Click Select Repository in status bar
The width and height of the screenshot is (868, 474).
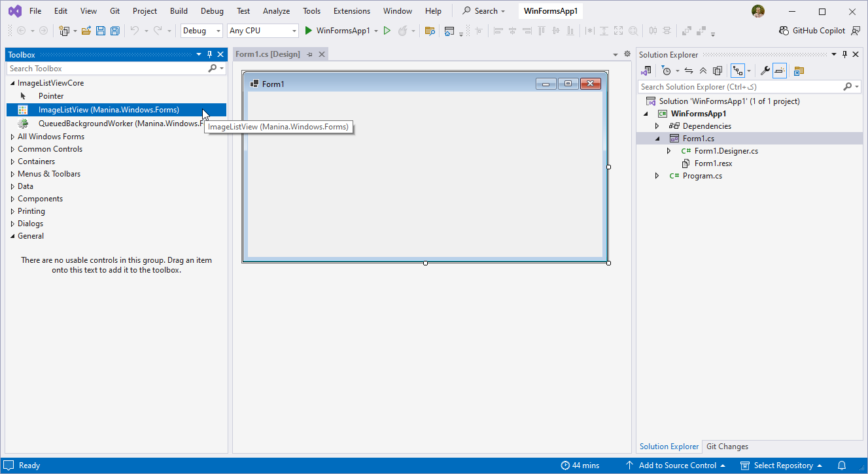tap(781, 466)
